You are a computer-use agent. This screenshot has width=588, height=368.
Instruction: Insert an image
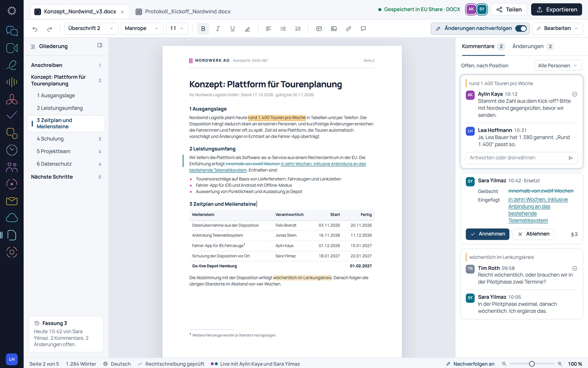tap(334, 29)
